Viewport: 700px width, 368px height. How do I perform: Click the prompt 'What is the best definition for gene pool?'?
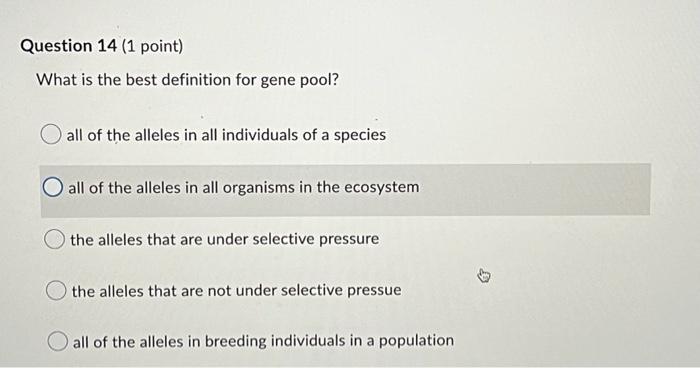188,80
